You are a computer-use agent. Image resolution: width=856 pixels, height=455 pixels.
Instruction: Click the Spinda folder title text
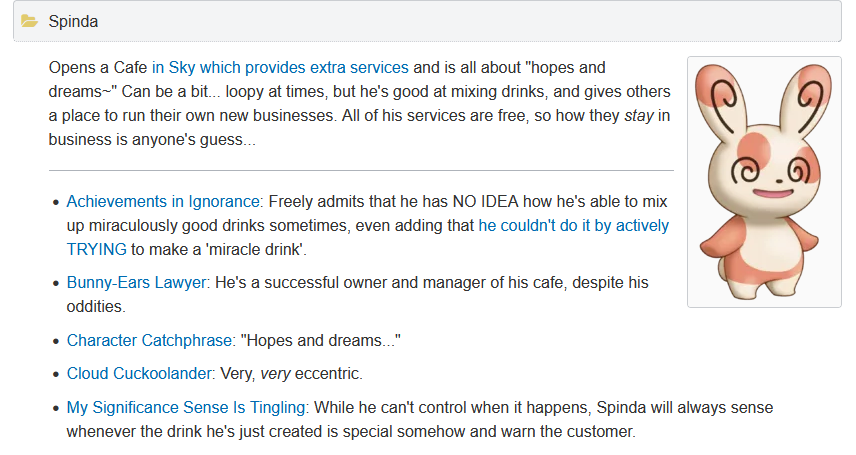click(73, 21)
